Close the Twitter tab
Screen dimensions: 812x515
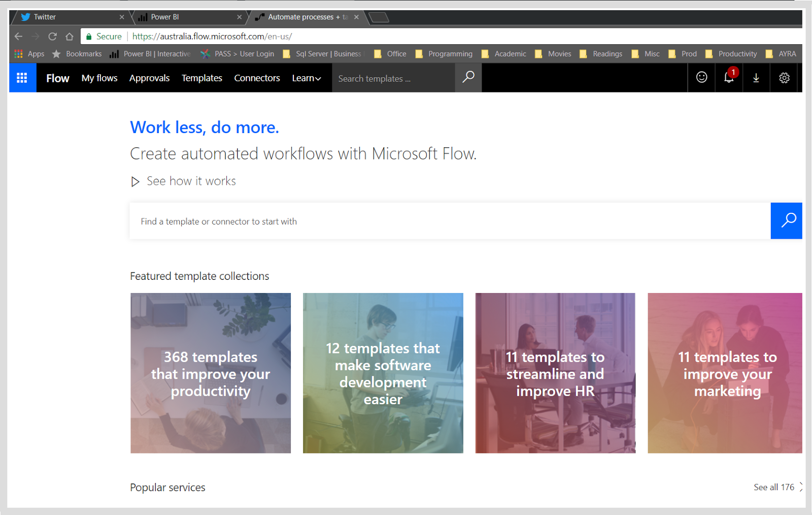122,17
